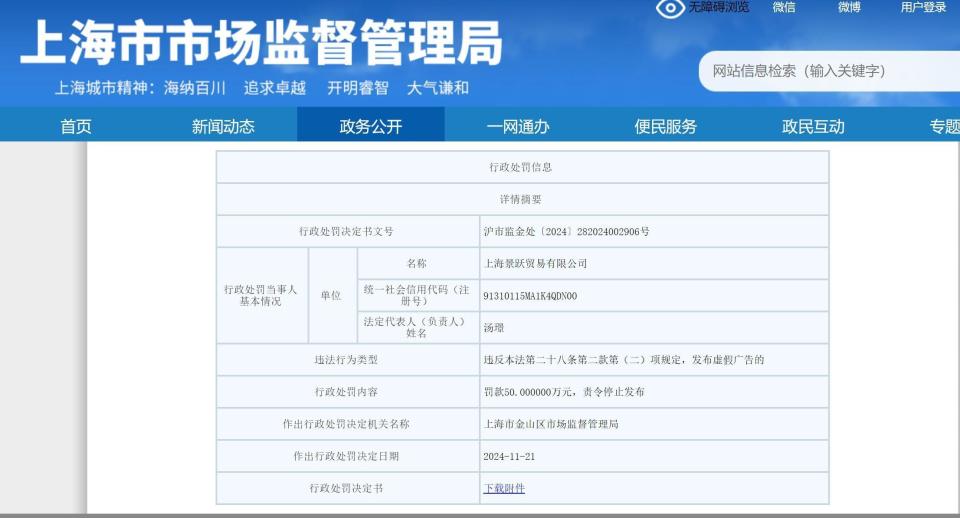Select penalty text 罚款50.000000万元
Image resolution: width=960 pixels, height=518 pixels.
click(528, 392)
